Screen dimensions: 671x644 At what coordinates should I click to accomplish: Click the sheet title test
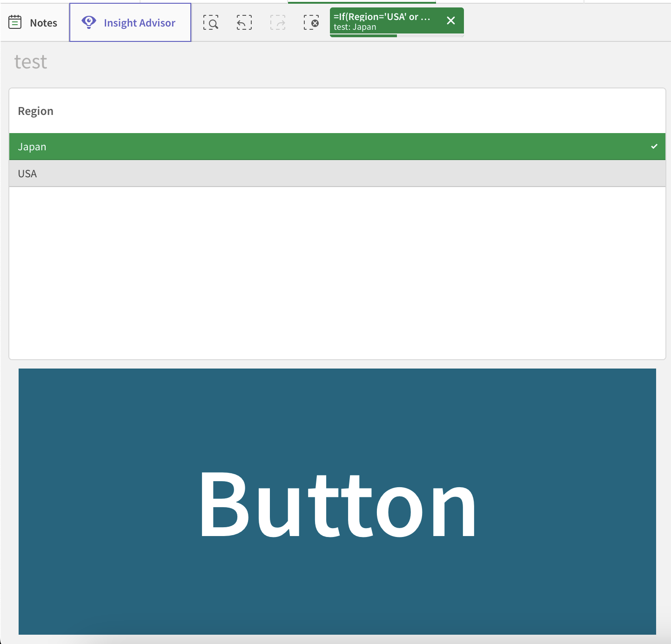point(30,61)
